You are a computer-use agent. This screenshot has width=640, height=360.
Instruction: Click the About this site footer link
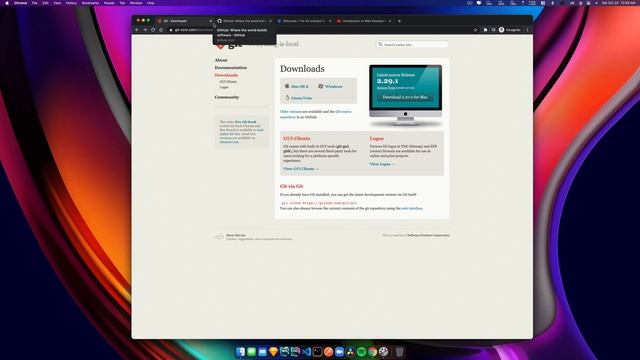(x=236, y=235)
